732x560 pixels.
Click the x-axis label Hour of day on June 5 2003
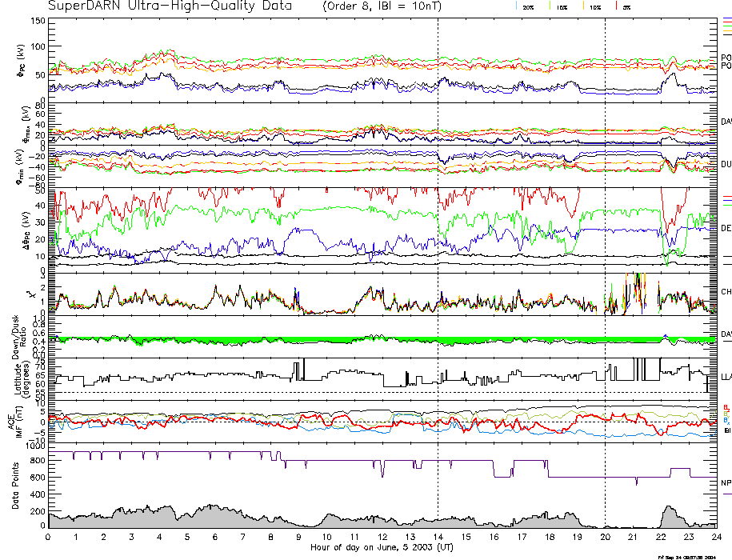[x=382, y=547]
